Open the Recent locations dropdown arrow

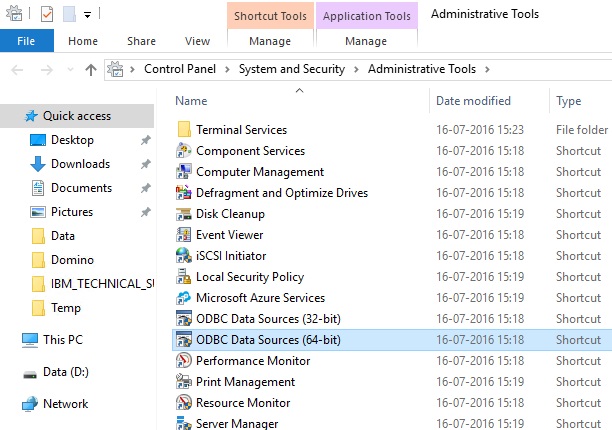coord(70,70)
